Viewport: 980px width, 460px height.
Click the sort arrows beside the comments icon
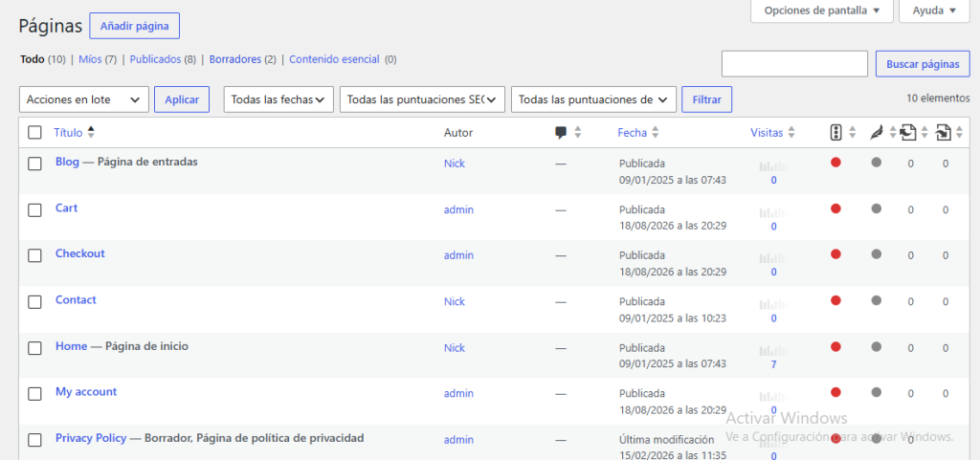tap(577, 132)
